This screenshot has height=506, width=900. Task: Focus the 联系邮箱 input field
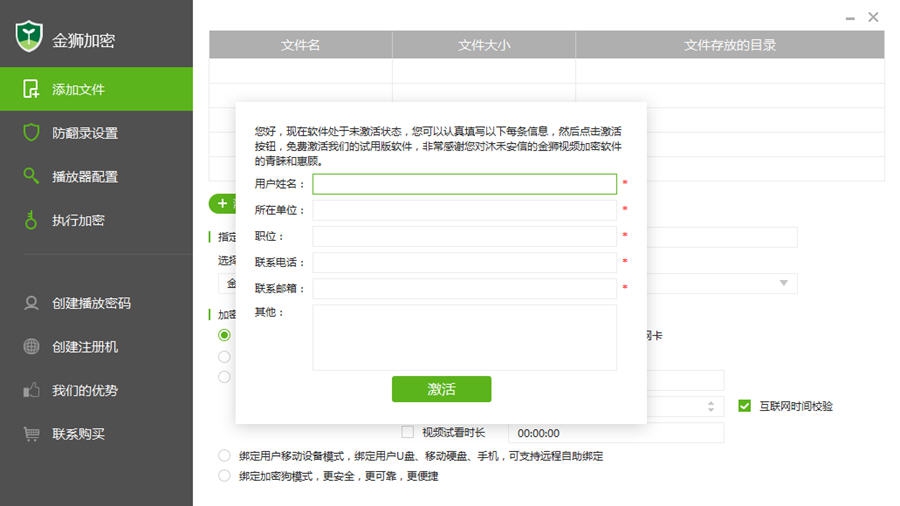464,289
